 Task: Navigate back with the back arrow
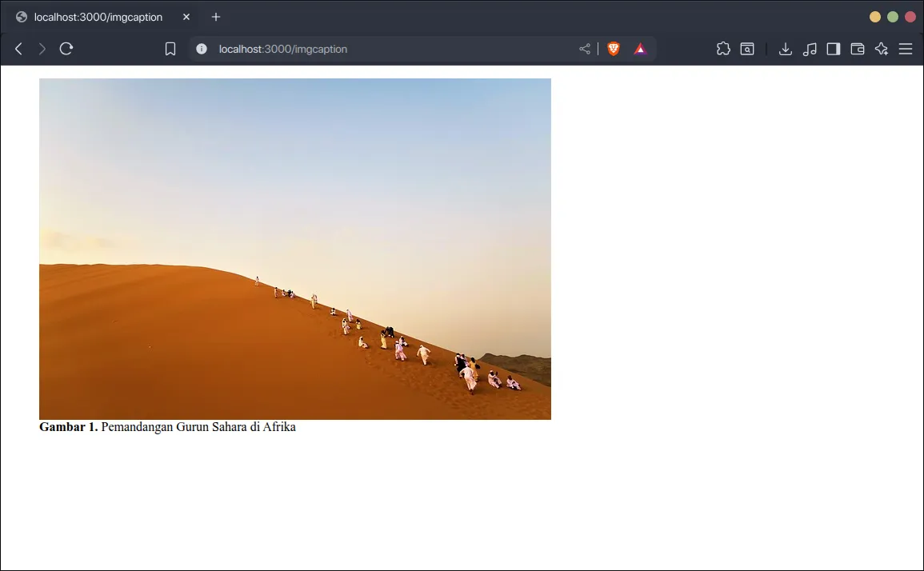pyautogui.click(x=18, y=49)
